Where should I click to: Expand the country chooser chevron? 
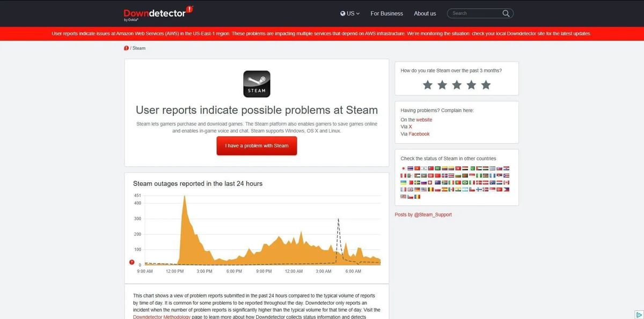pyautogui.click(x=357, y=13)
